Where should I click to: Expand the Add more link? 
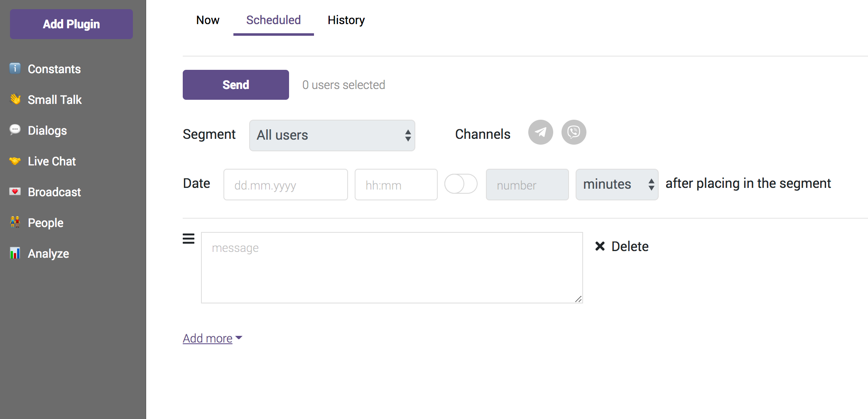tap(208, 338)
